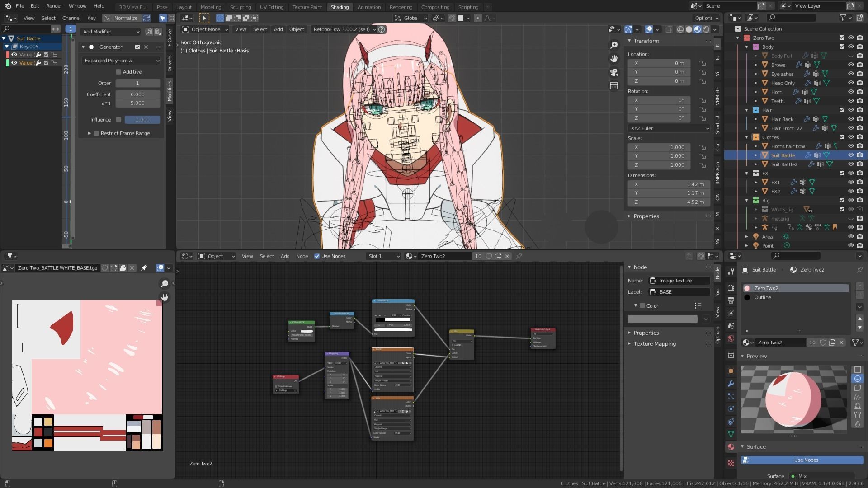Collapse the Transform panel
Screen dimensions: 868x488
click(x=629, y=41)
